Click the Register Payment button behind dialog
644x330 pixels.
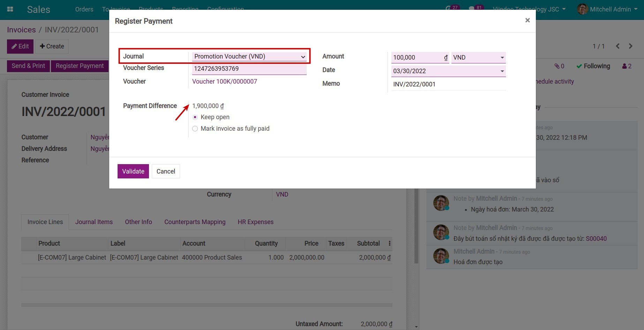[x=80, y=66]
